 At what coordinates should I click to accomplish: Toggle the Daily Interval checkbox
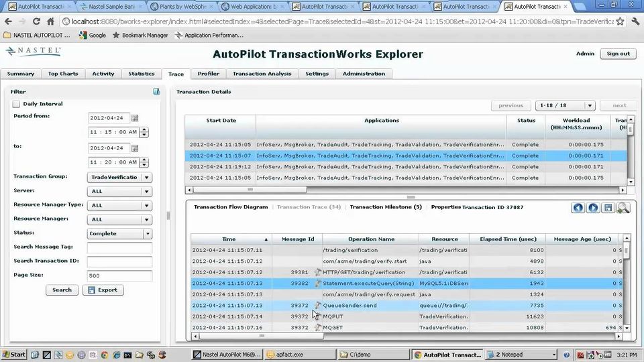pos(16,105)
